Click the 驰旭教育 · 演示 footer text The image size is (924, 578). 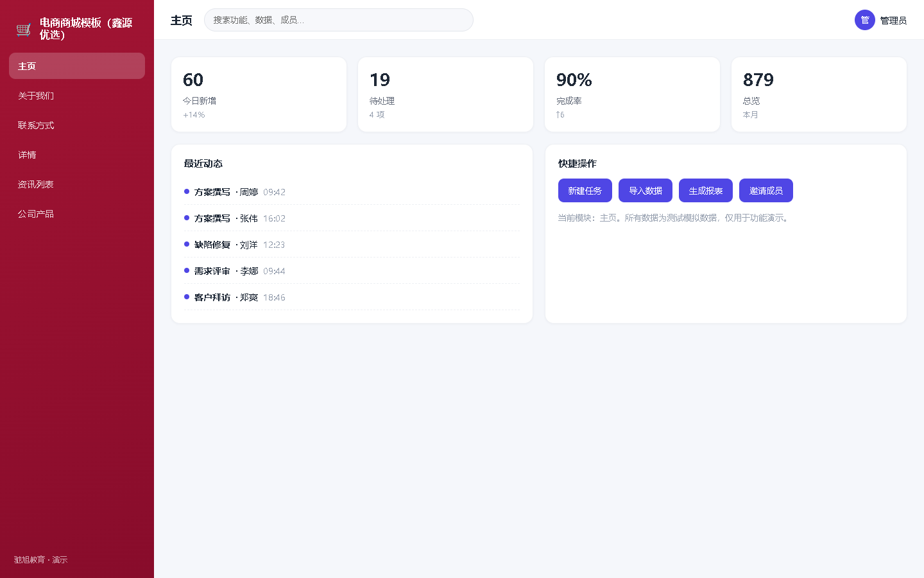pos(41,560)
